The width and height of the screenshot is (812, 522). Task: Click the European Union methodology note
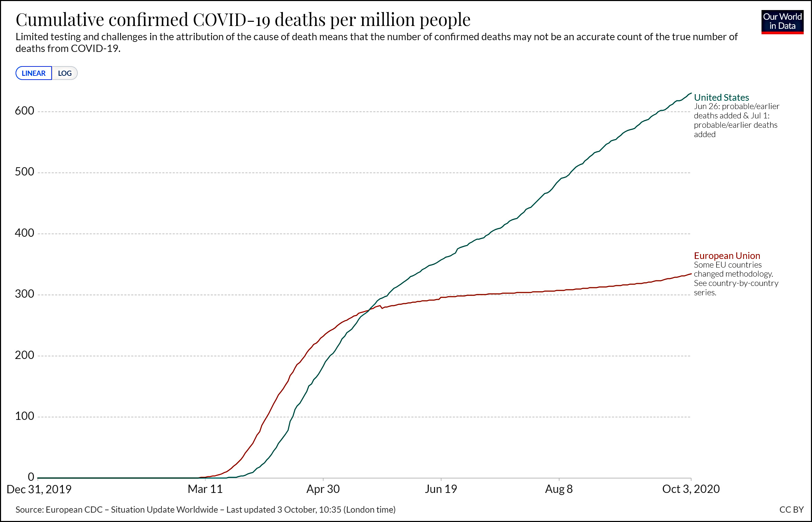tap(736, 279)
